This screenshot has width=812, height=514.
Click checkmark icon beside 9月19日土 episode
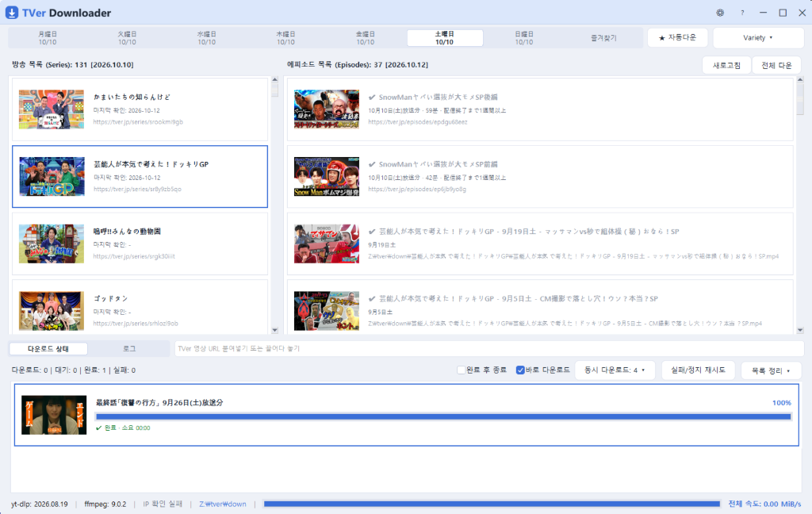pos(372,232)
